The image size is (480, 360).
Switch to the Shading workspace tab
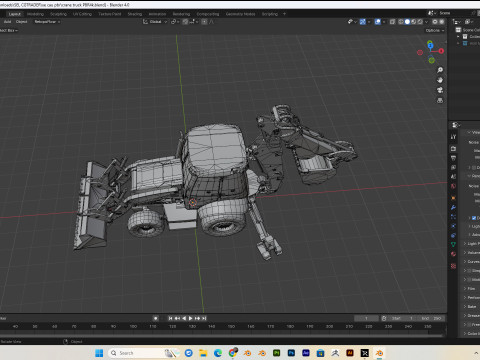tap(135, 14)
